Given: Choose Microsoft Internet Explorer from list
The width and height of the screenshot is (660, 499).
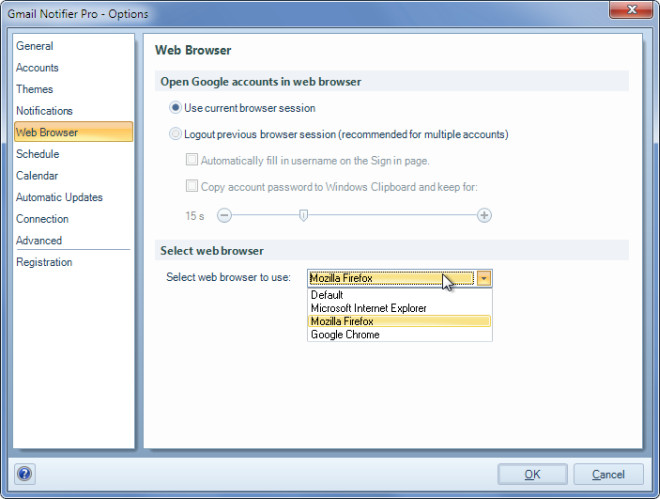Looking at the screenshot, I should pyautogui.click(x=399, y=308).
